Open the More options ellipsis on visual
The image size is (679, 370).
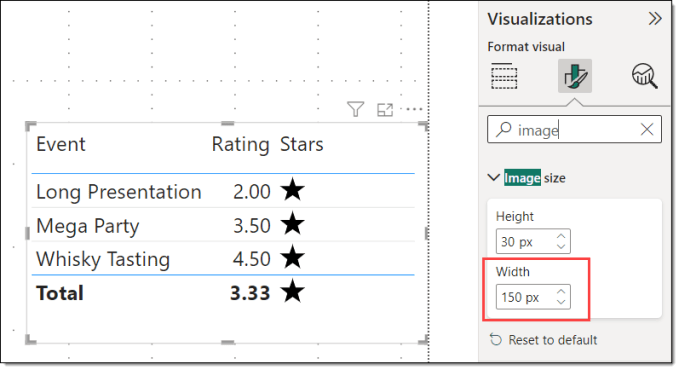[414, 109]
